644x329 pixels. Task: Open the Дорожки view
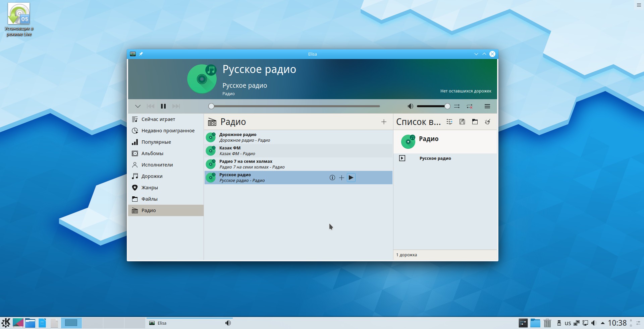166,176
